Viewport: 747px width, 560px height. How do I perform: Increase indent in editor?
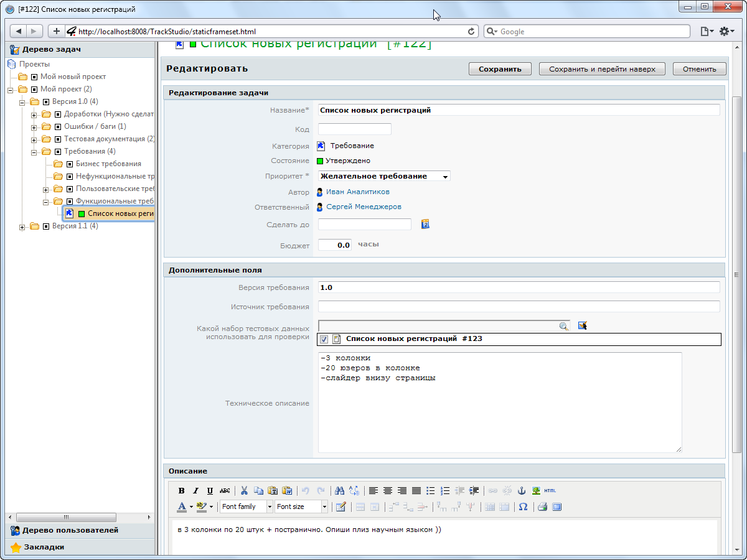(474, 490)
